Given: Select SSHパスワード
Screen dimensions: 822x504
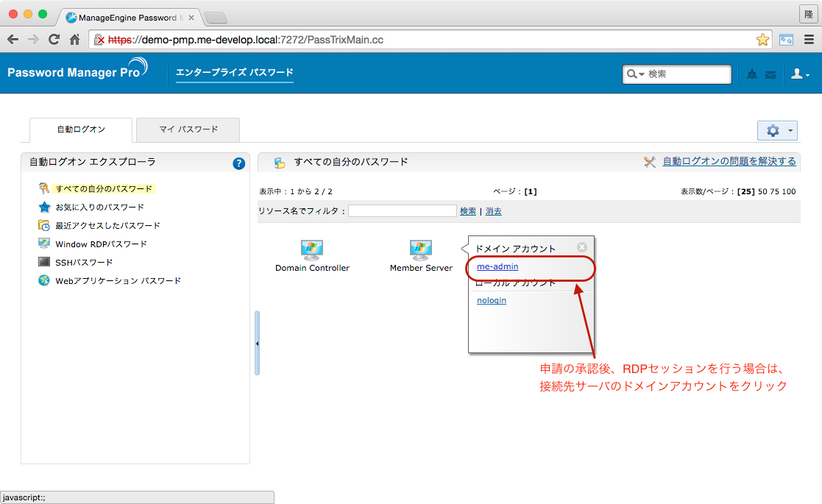Looking at the screenshot, I should 84,263.
